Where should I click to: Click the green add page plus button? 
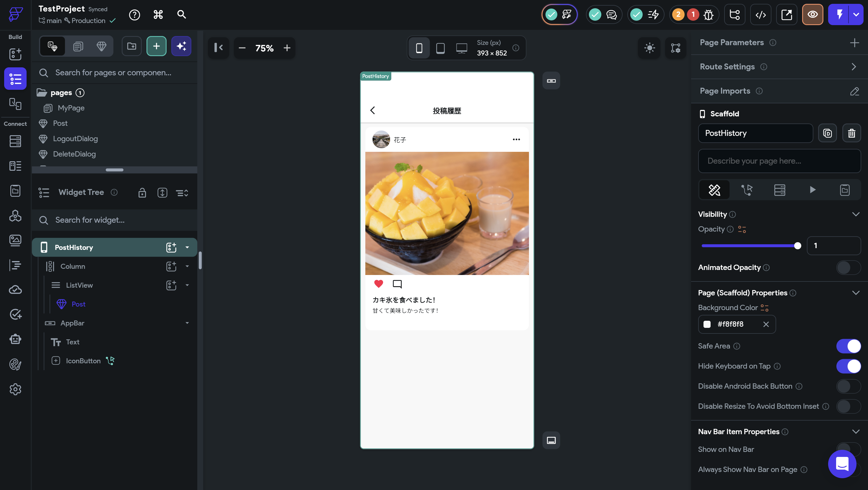[156, 46]
